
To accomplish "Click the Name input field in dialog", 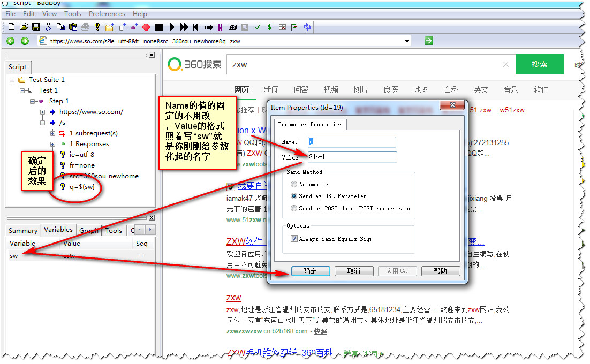I will [352, 142].
